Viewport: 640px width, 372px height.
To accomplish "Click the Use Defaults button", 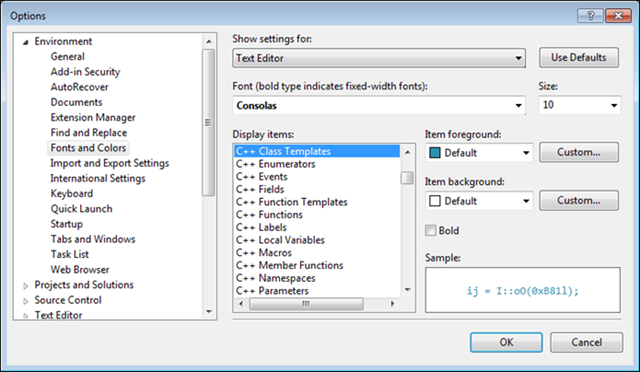I will click(579, 58).
